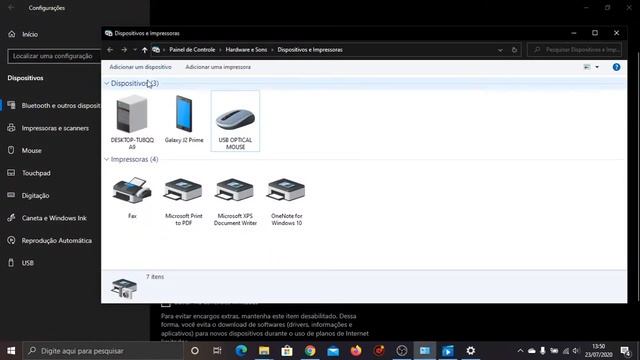Image resolution: width=640 pixels, height=360 pixels.
Task: Expand address bar history dropdown
Action: 500,50
